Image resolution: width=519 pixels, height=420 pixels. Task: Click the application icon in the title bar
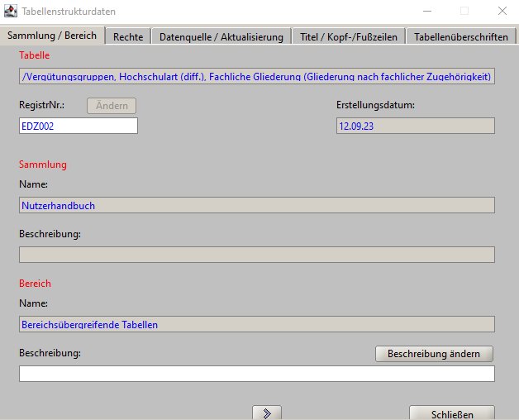point(11,12)
